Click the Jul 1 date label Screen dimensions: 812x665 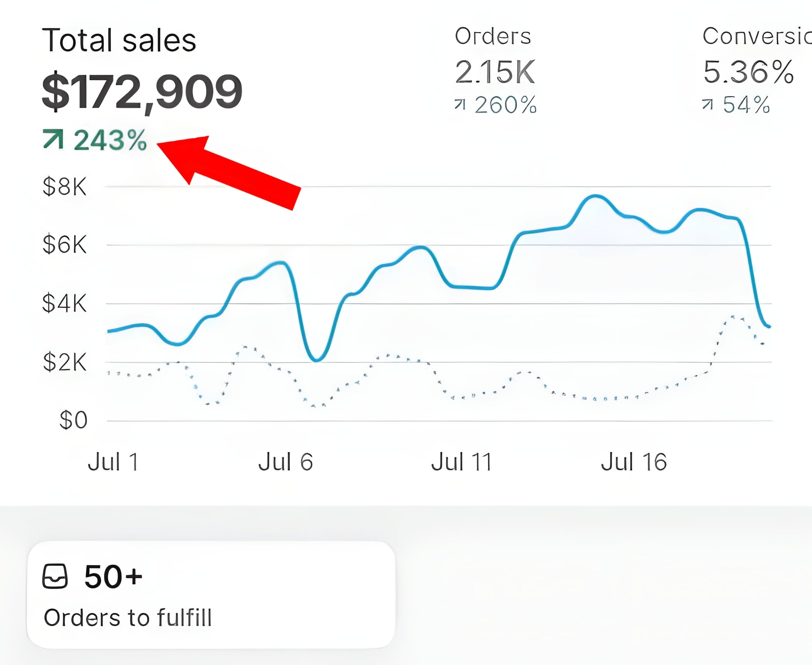(113, 462)
